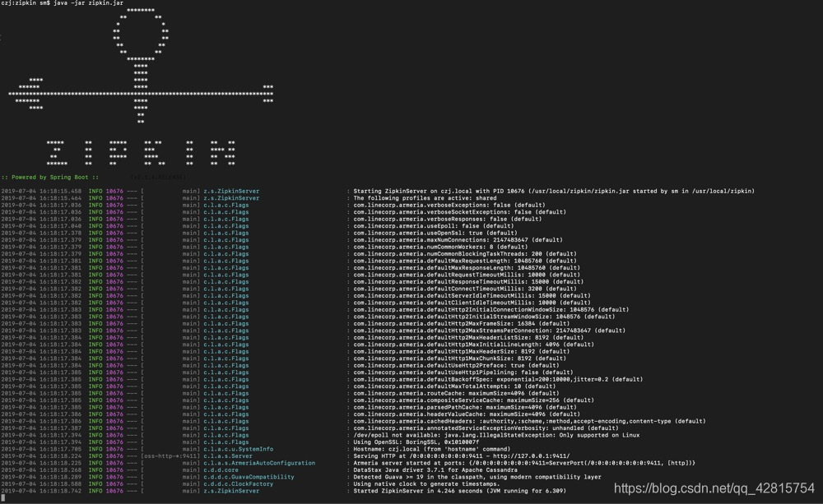The image size is (823, 504).
Task: Select the 'Using OpenSSL: BoringSSL' message
Action: 416,442
